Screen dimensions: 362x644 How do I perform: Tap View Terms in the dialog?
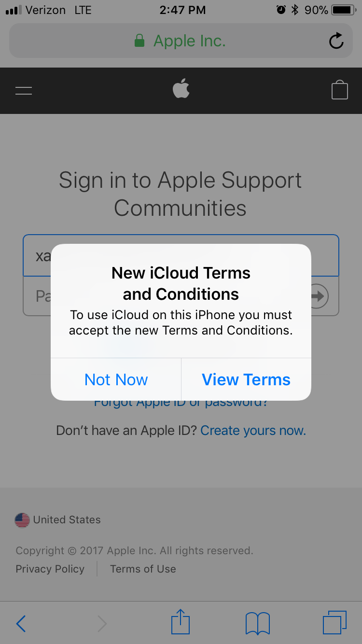pos(246,379)
